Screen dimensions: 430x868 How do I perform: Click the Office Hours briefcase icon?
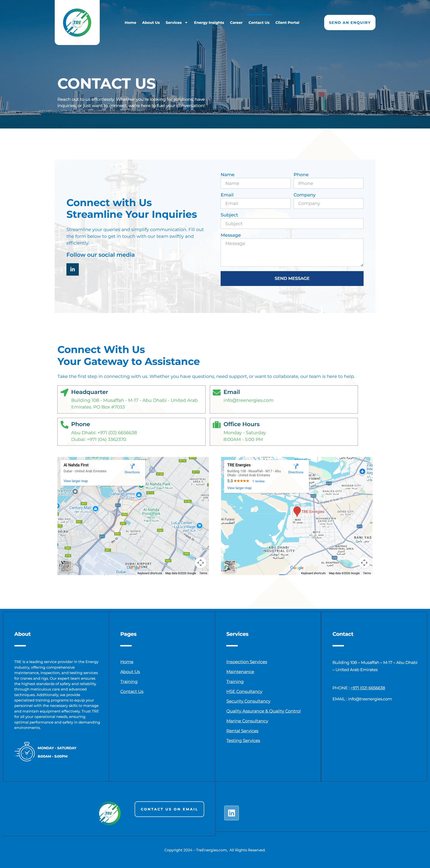(x=217, y=425)
